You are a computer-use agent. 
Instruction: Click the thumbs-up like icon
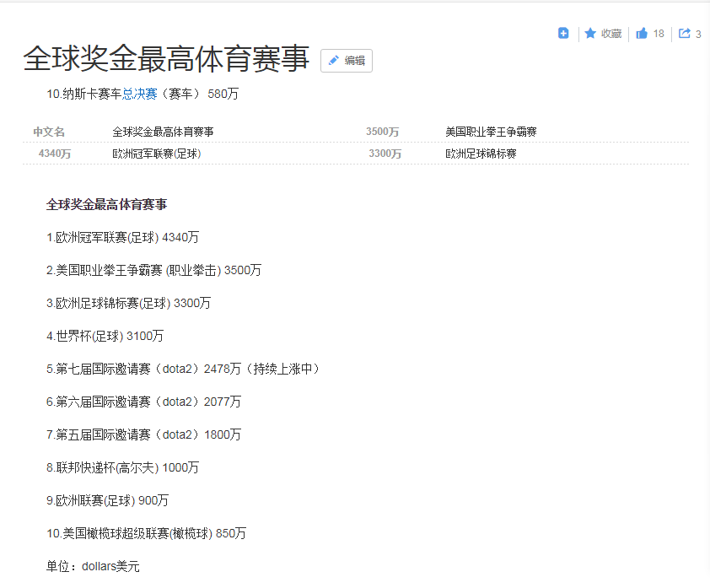(642, 34)
